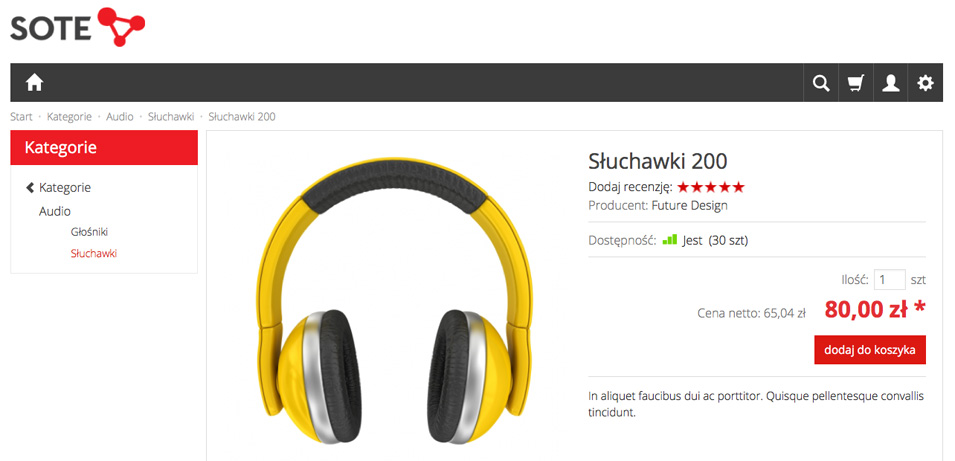
Task: Open the Głośniki subcategory
Action: point(89,232)
